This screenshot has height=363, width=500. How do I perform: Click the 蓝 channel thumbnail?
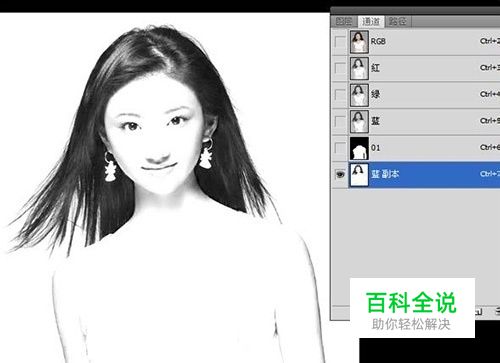359,121
